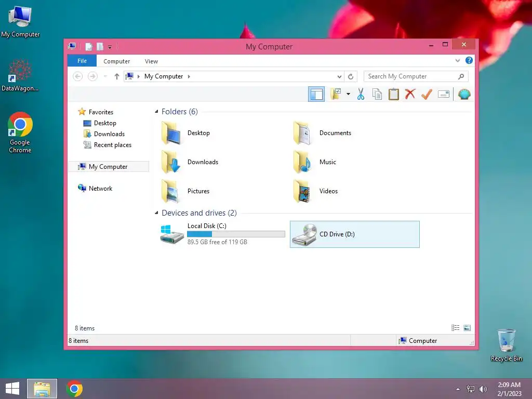Click the folder options icon in toolbar

point(336,94)
